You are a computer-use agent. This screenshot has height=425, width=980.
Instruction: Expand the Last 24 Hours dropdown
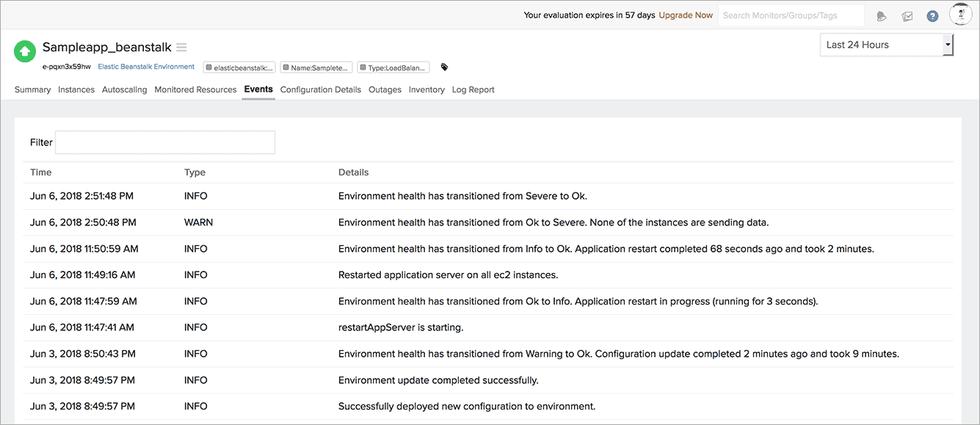click(886, 45)
